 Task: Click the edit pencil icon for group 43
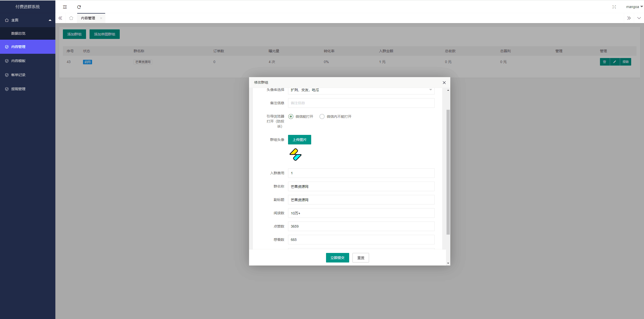coord(615,62)
